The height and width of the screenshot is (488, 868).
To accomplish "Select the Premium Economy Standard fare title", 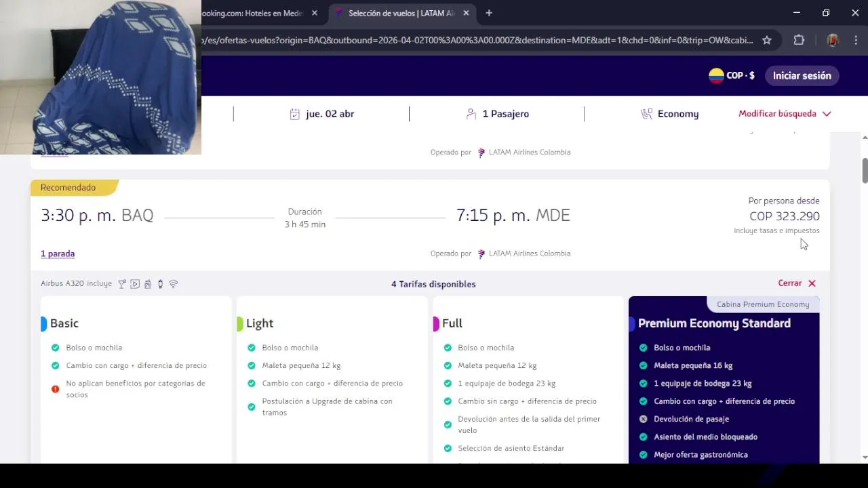I will point(714,323).
